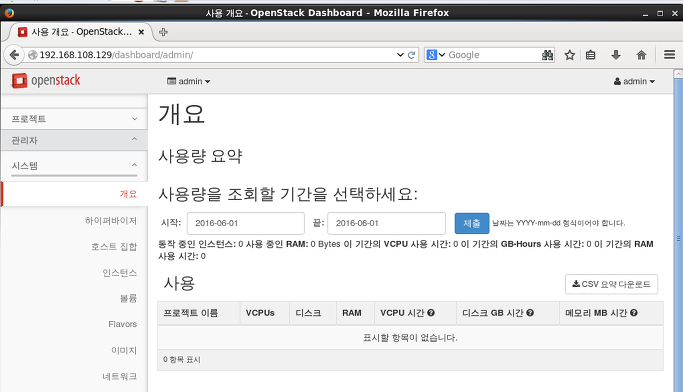Screen dimensions: 683x392
Task: Go back with the browser back arrow
Action: (x=14, y=55)
